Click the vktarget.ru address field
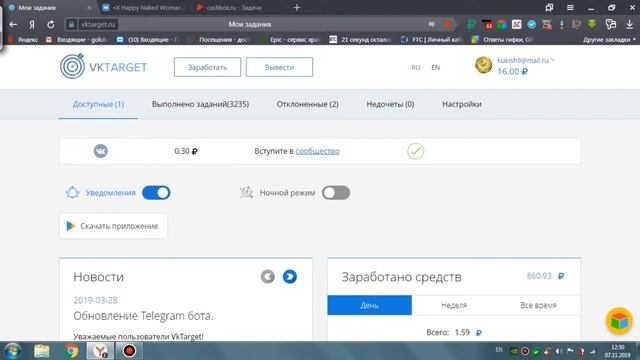This screenshot has height=360, width=640. [98, 24]
